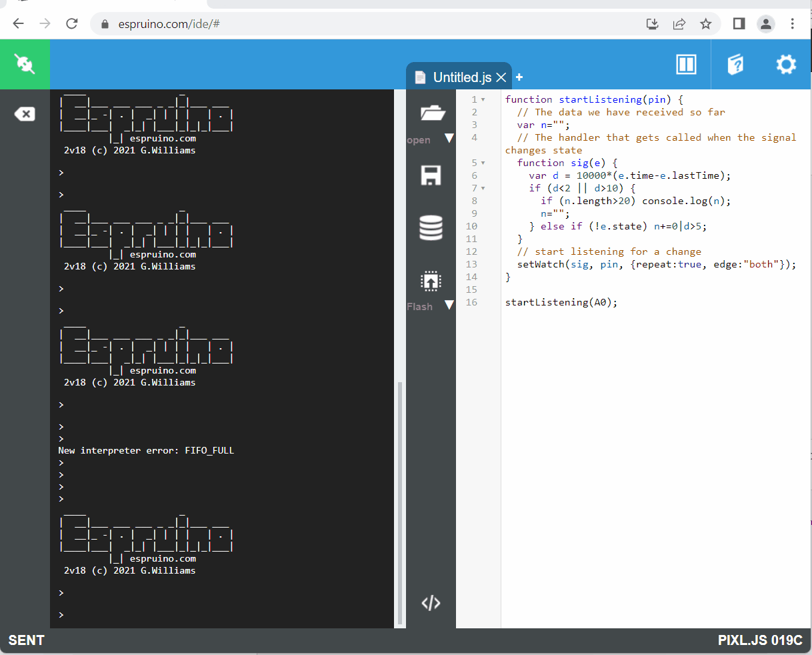Click the terminal scrollbar thumb

point(400,503)
